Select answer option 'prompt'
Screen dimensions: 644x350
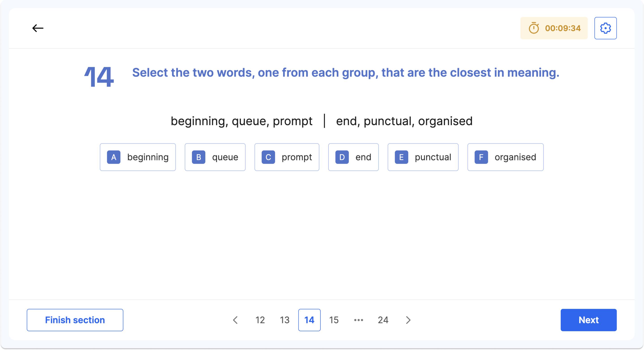click(287, 157)
